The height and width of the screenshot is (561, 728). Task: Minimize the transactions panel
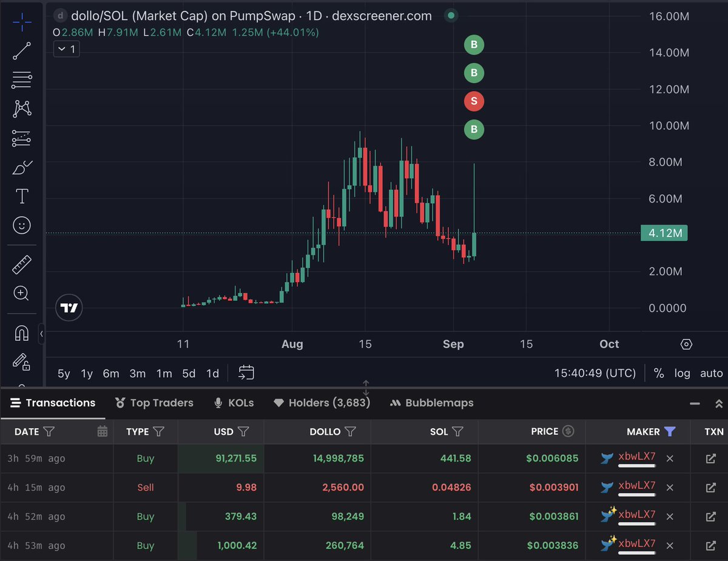coord(694,403)
